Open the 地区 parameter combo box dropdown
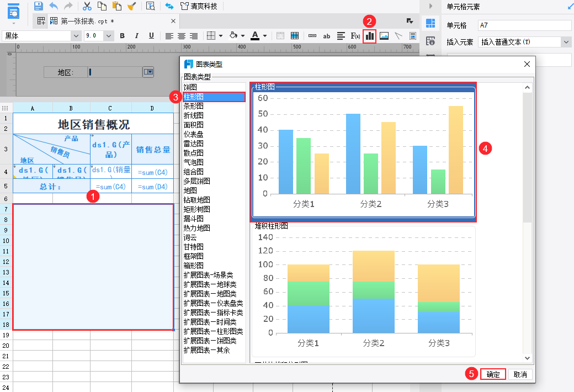574x392 pixels. click(x=148, y=72)
